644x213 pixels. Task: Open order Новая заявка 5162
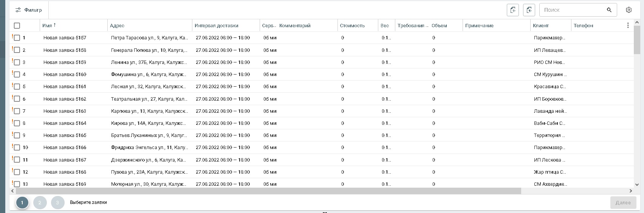pos(65,99)
